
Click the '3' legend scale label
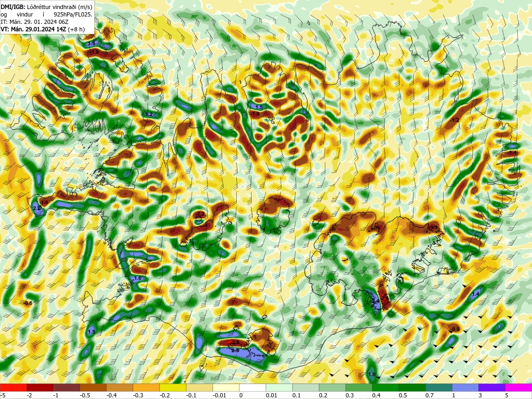click(480, 395)
